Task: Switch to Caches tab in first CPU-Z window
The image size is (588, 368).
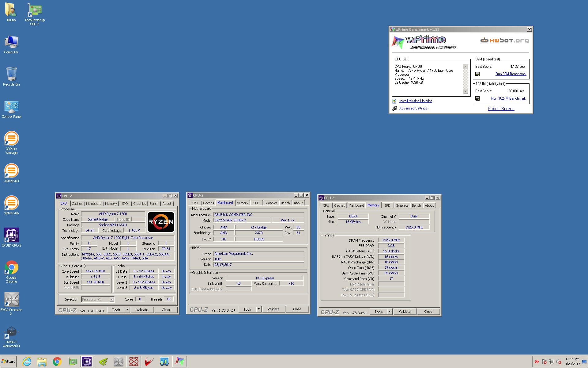Action: pos(77,204)
